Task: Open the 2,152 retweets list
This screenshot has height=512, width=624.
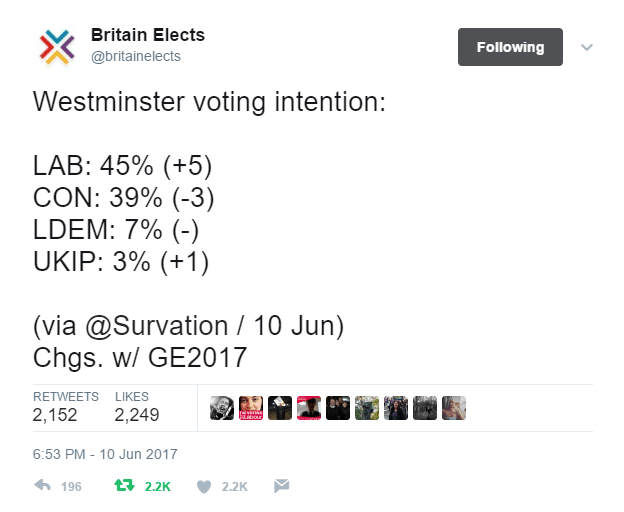Action: coord(66,407)
